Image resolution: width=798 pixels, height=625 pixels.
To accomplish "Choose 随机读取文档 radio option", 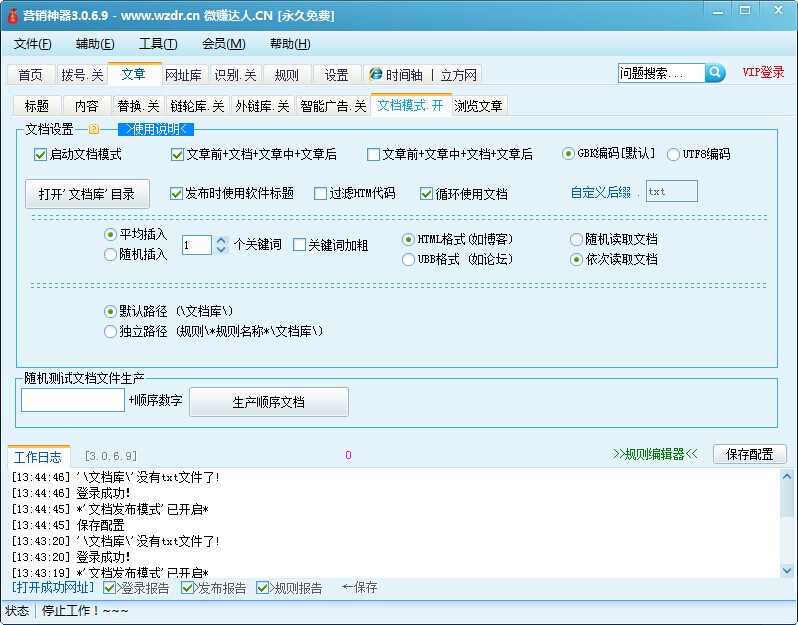I will [576, 240].
